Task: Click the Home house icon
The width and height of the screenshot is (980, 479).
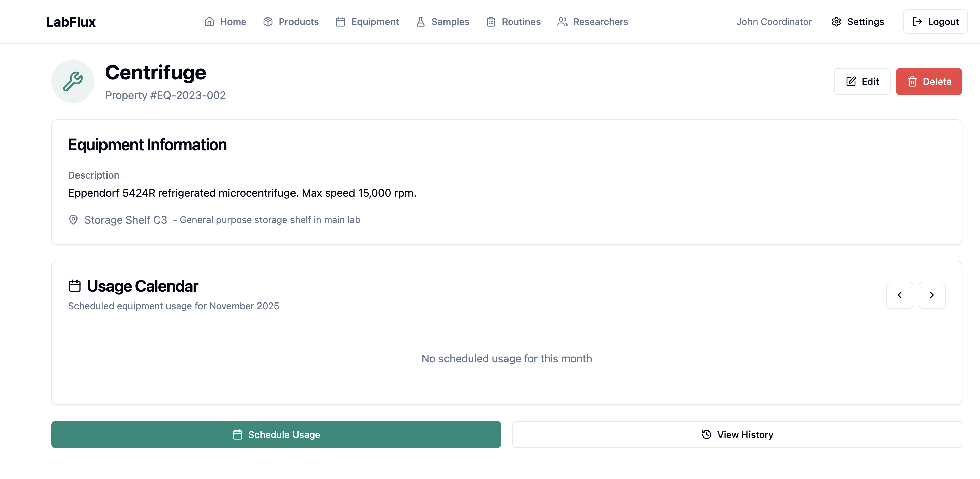Action: (209, 22)
